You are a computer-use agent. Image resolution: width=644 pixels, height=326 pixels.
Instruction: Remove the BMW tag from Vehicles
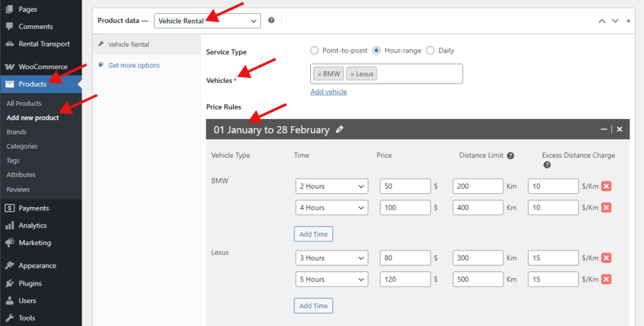click(319, 74)
